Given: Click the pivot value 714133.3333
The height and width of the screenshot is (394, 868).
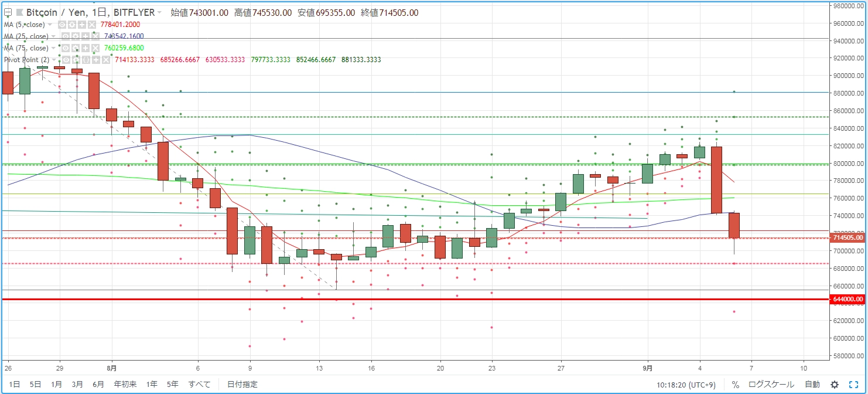Looking at the screenshot, I should [135, 60].
